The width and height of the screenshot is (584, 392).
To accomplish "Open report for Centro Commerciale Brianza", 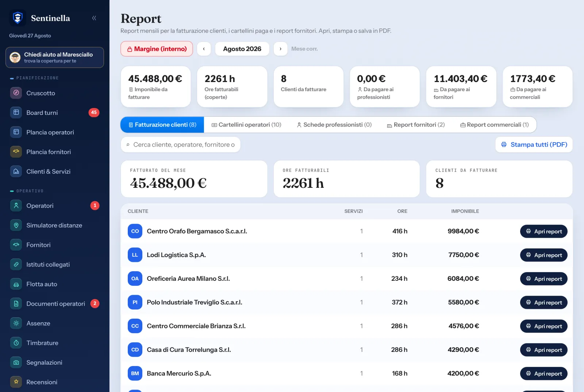I will (x=543, y=326).
